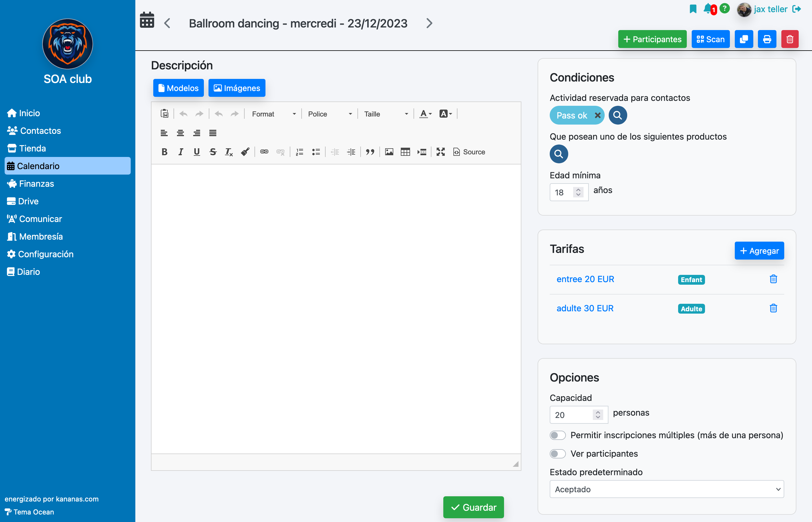Viewport: 812px width, 522px height.
Task: Insert a table in the editor
Action: point(405,152)
